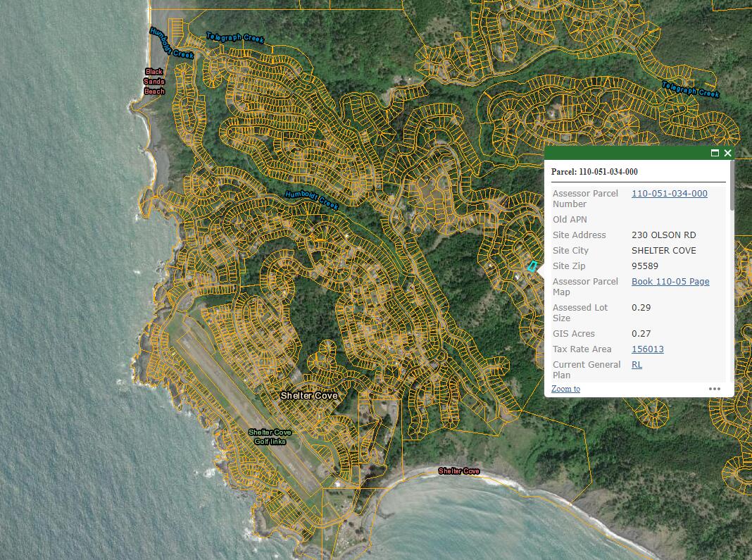Click the red Shelter Cove bay label
Screen dimensions: 752x560
(x=459, y=471)
